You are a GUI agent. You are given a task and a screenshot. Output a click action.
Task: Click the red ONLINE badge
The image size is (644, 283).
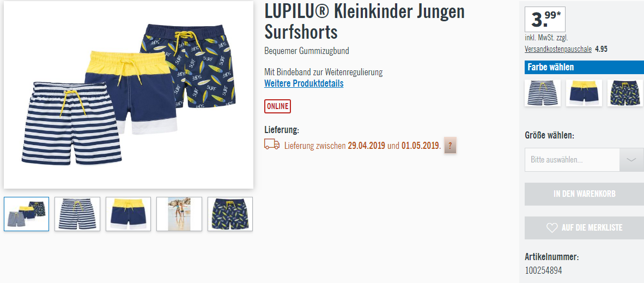pyautogui.click(x=277, y=106)
